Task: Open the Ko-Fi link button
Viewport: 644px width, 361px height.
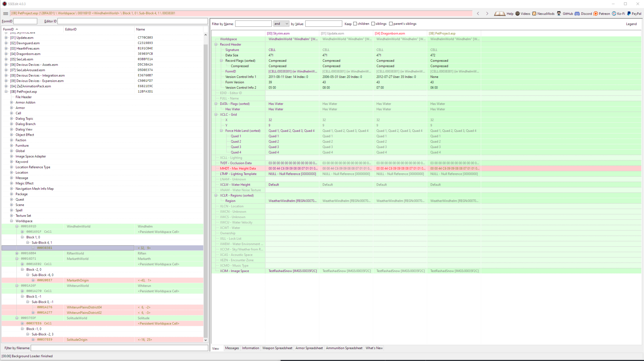Action: coord(618,13)
